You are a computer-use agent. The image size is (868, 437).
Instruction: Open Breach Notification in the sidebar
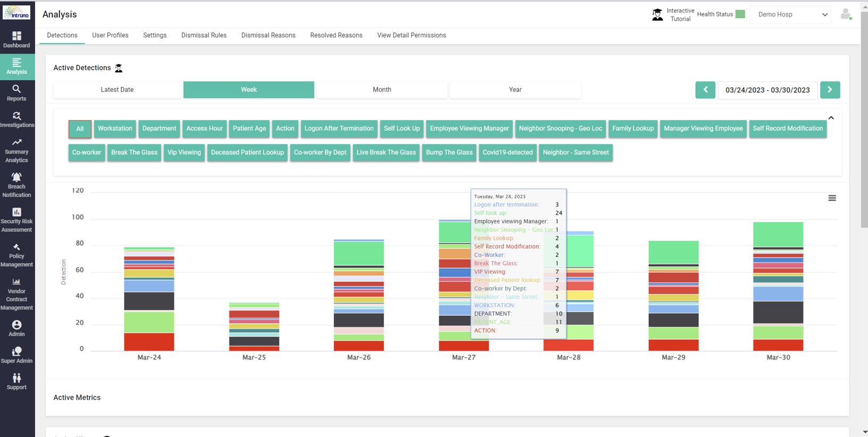coord(16,185)
